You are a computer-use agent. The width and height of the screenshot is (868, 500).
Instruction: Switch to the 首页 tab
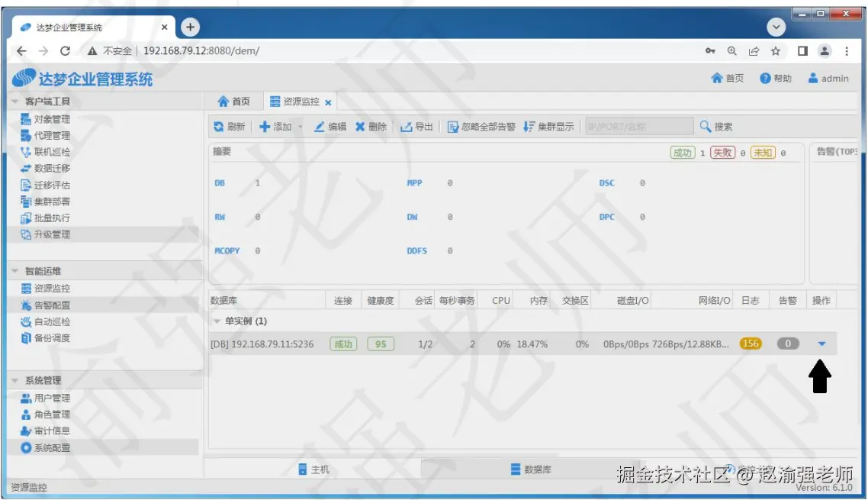click(233, 102)
